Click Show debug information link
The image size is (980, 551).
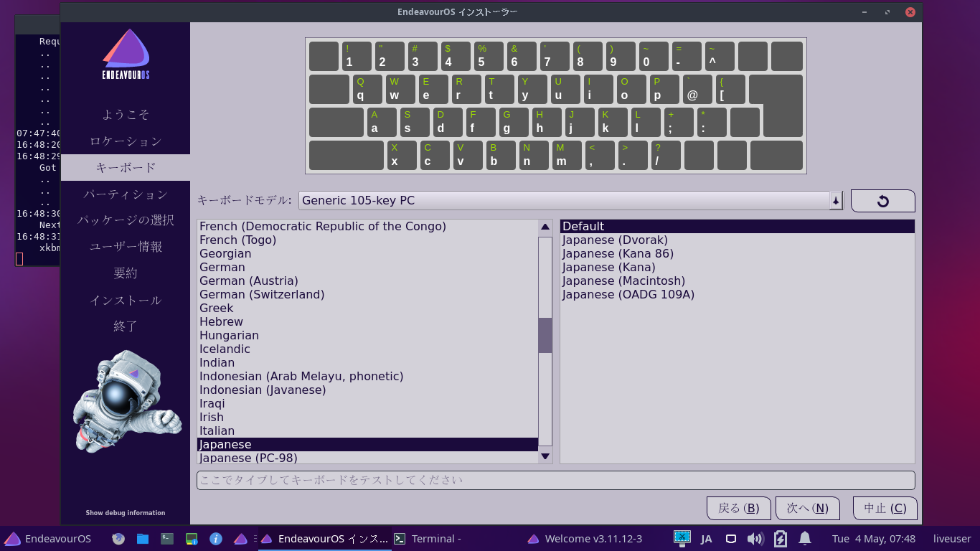click(x=126, y=513)
